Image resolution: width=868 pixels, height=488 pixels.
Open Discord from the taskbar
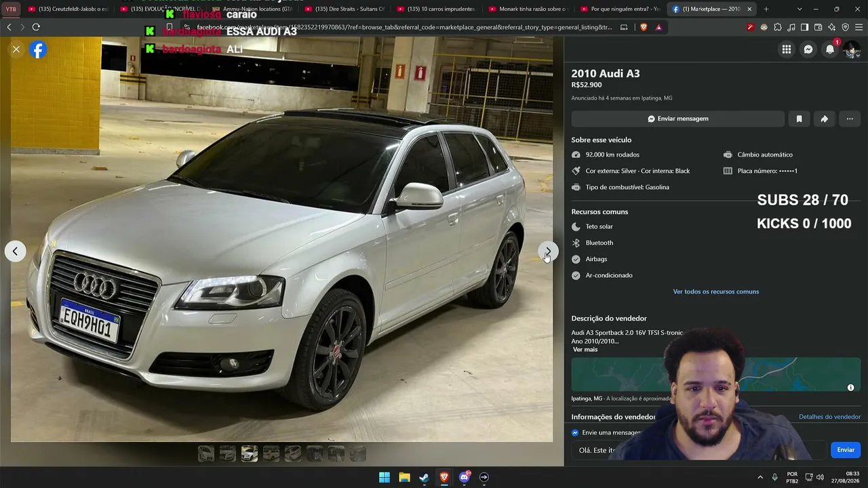pos(465,477)
